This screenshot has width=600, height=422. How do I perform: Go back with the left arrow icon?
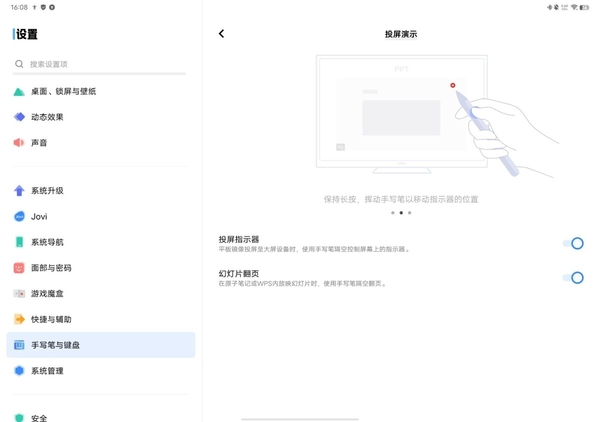tap(222, 34)
